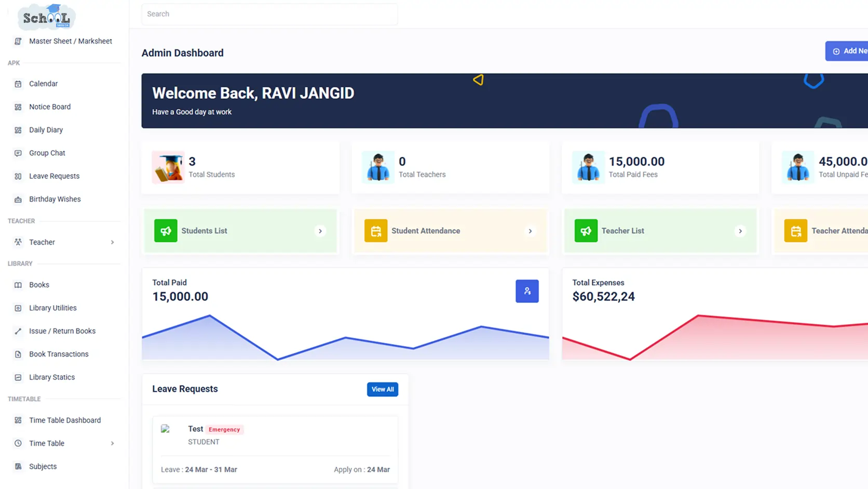Click the Books sidebar icon
The height and width of the screenshot is (489, 868).
tap(18, 285)
